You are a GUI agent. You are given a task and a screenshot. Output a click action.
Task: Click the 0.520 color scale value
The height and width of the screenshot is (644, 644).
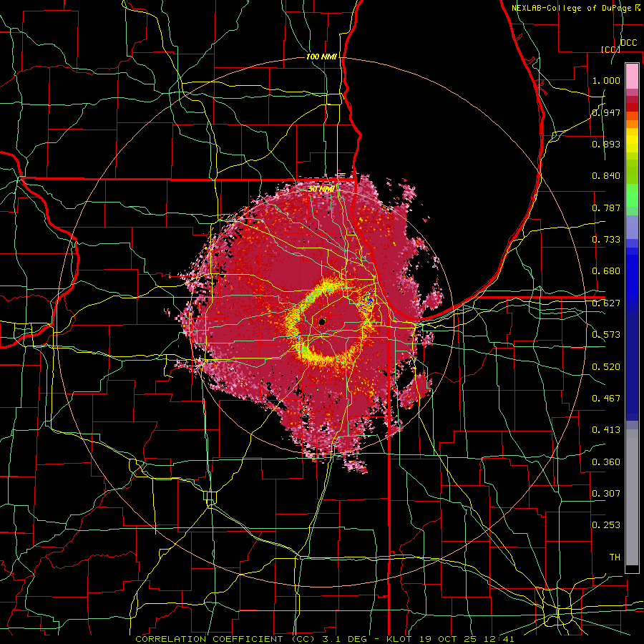(x=606, y=367)
